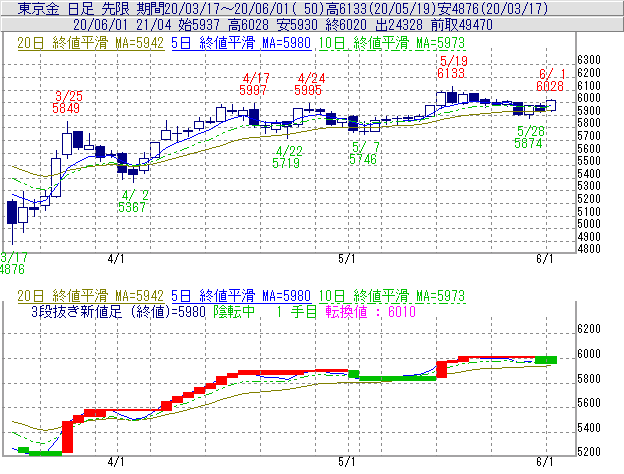
Task: Select 20日 終値平滑 MA=5942 in lower chart legend
Action: [x=91, y=296]
